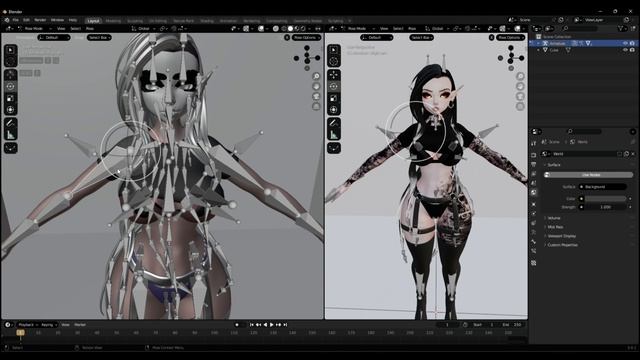Expand the Custom Properties panel
Image resolution: width=640 pixels, height=360 pixels.
point(562,245)
